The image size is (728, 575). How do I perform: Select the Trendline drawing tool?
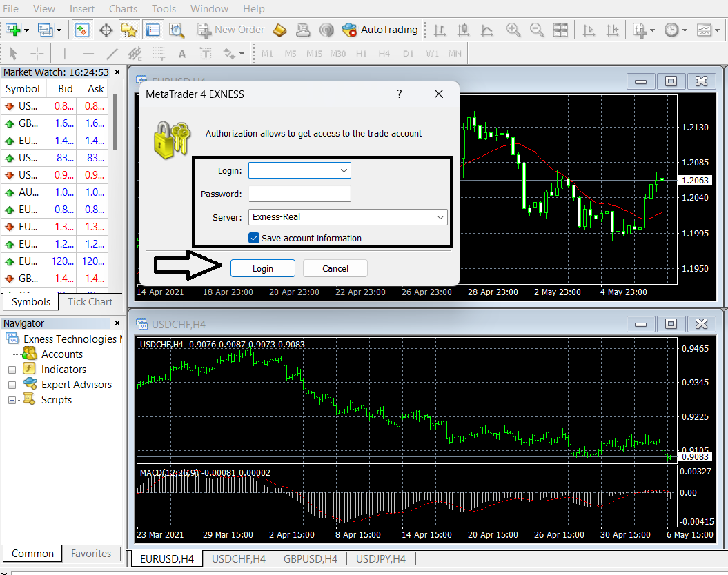pos(111,53)
